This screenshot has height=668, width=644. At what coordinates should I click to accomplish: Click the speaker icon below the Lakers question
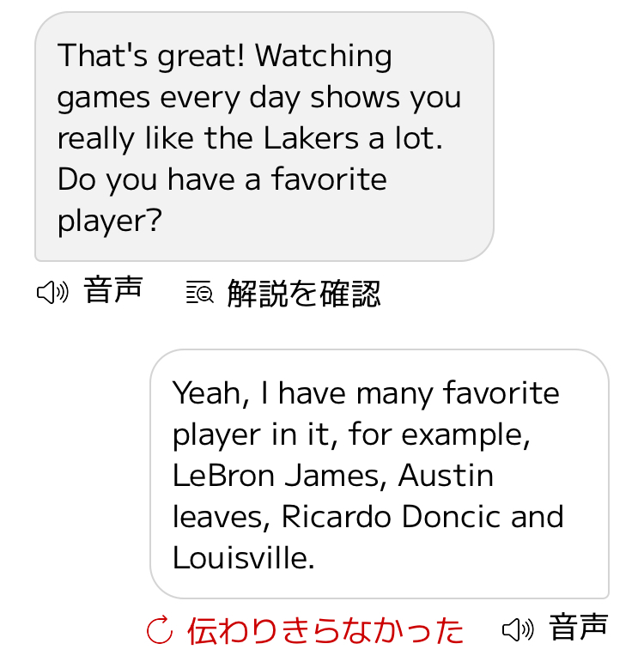52,293
